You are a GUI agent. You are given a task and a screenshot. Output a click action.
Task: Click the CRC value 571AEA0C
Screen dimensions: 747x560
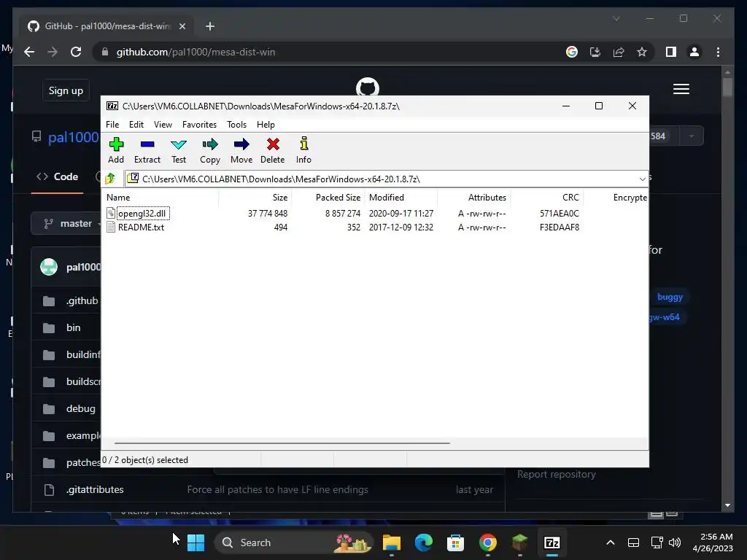(x=560, y=214)
